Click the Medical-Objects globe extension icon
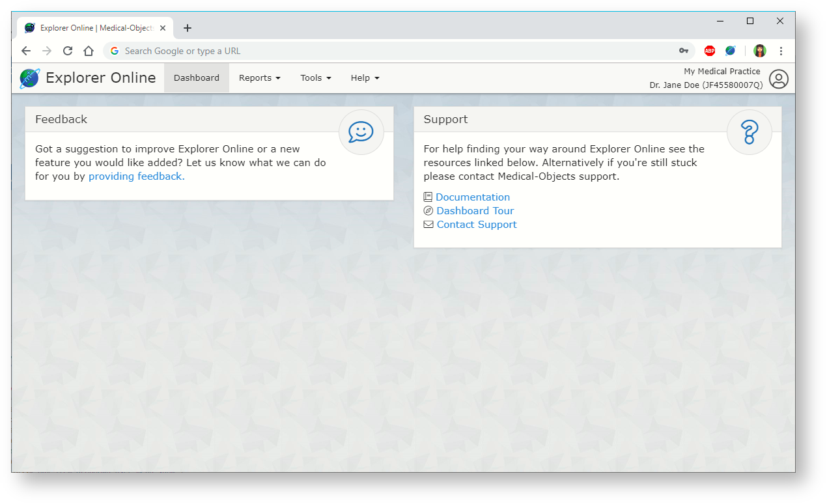This screenshot has height=504, width=827. 730,51
